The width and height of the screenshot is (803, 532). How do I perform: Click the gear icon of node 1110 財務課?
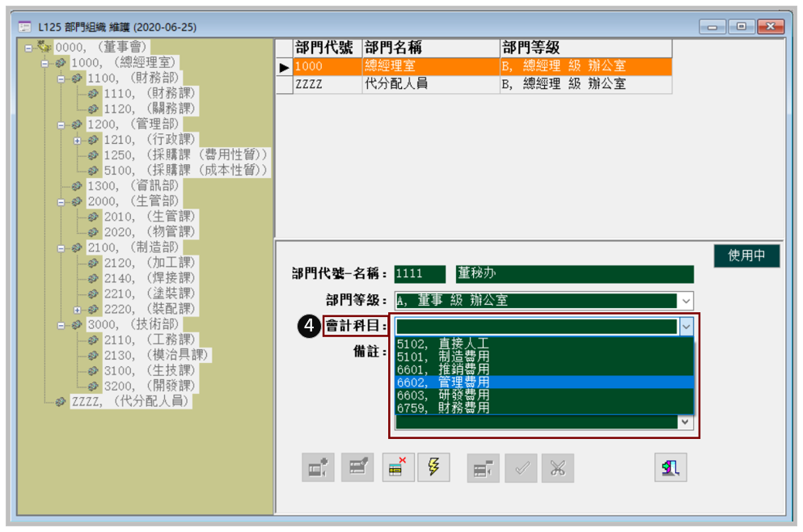[x=93, y=94]
